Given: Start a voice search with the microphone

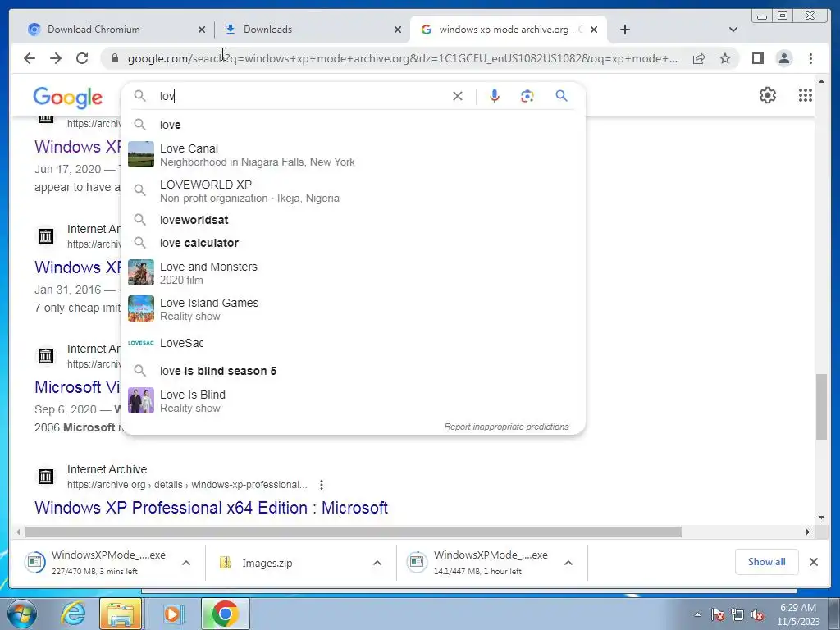Looking at the screenshot, I should click(x=495, y=96).
